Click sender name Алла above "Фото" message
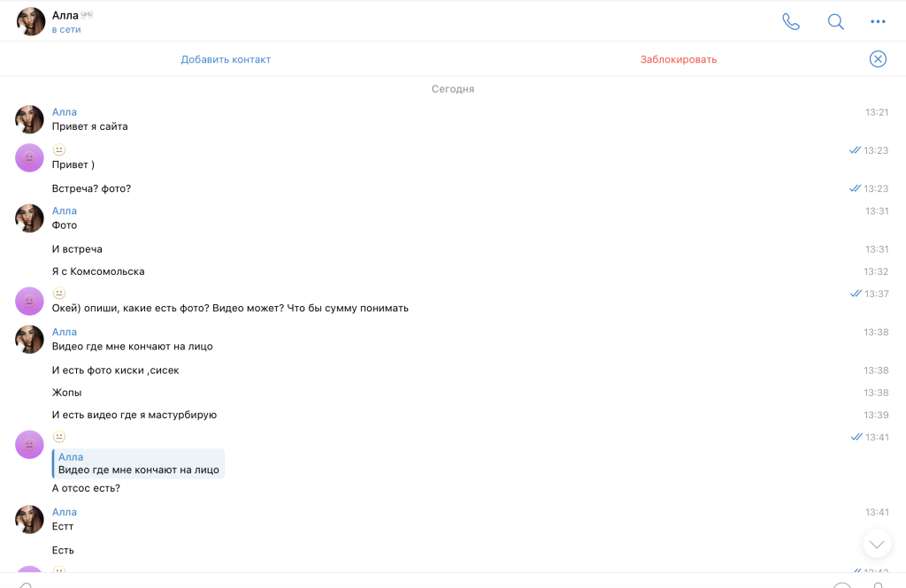This screenshot has height=588, width=906. tap(65, 211)
